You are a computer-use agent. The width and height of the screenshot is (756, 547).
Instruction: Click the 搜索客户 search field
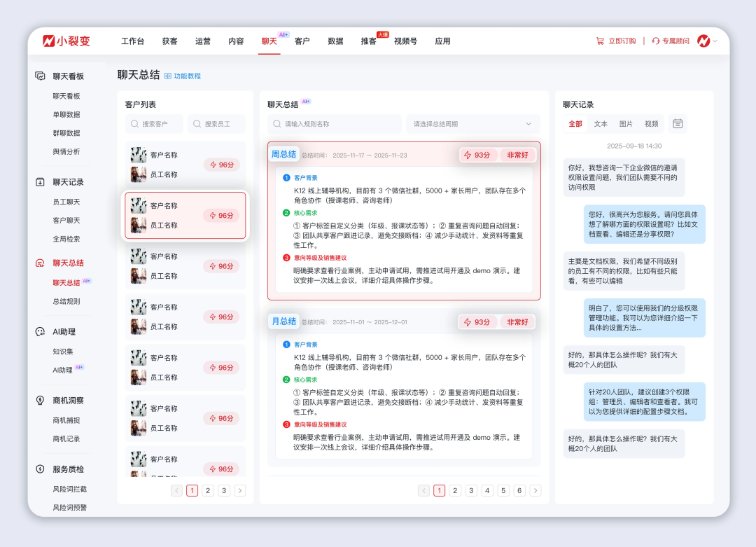pyautogui.click(x=155, y=124)
